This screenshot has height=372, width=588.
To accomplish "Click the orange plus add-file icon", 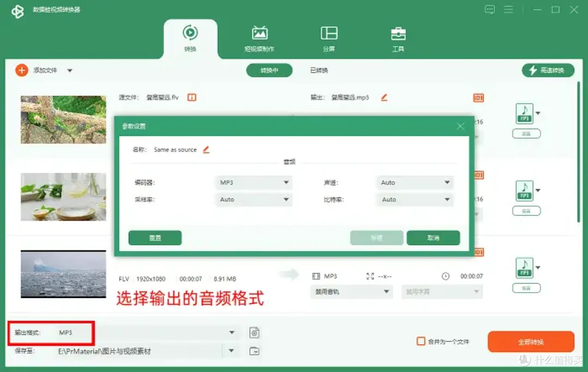I will [22, 70].
